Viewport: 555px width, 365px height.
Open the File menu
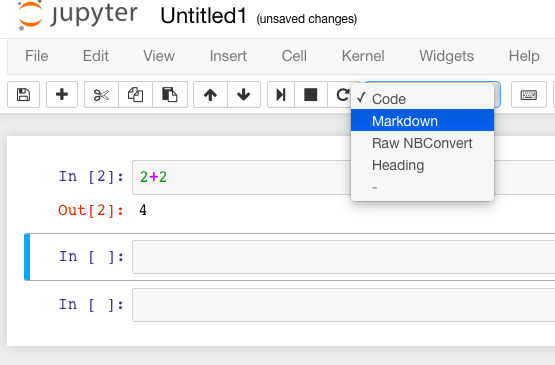tap(36, 56)
